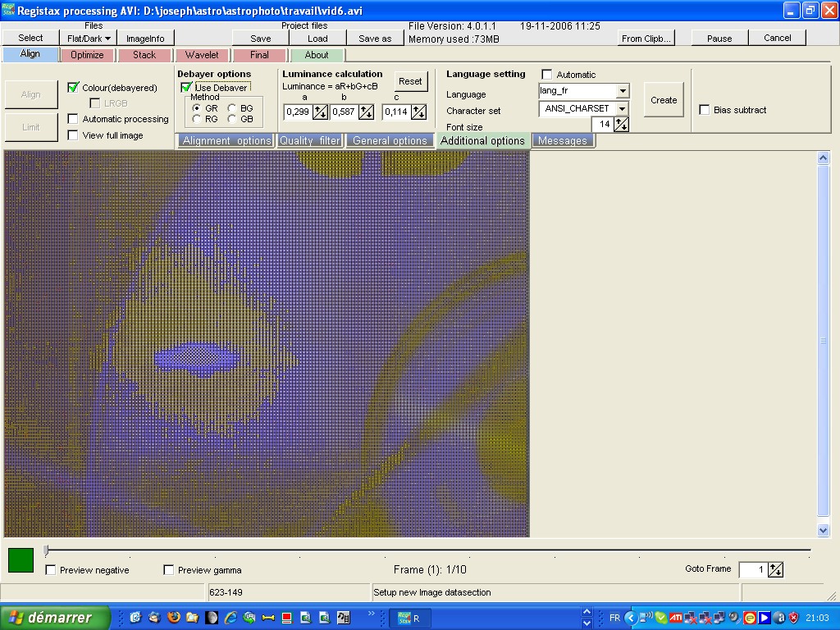Click the green checkmark tray icon
Image resolution: width=840 pixels, height=630 pixels.
click(661, 619)
